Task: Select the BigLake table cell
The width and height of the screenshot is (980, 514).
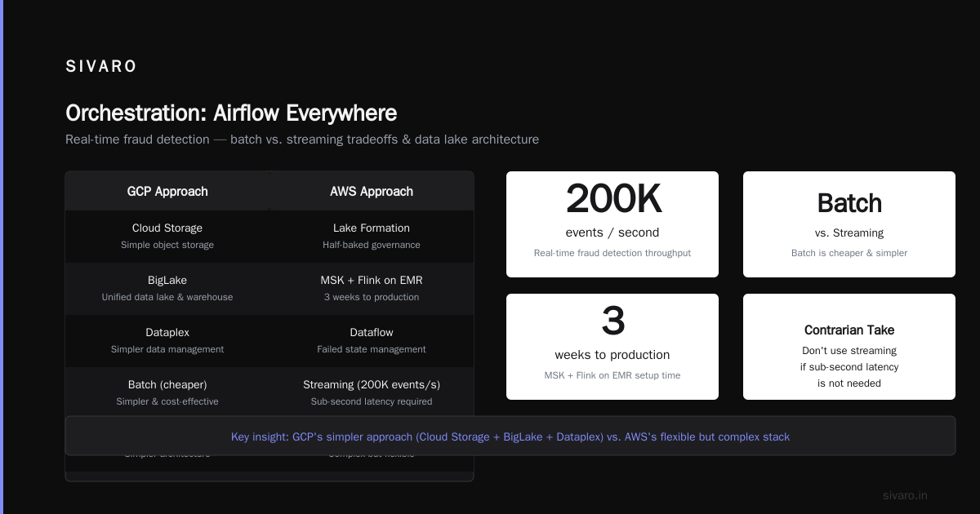Action: (167, 280)
